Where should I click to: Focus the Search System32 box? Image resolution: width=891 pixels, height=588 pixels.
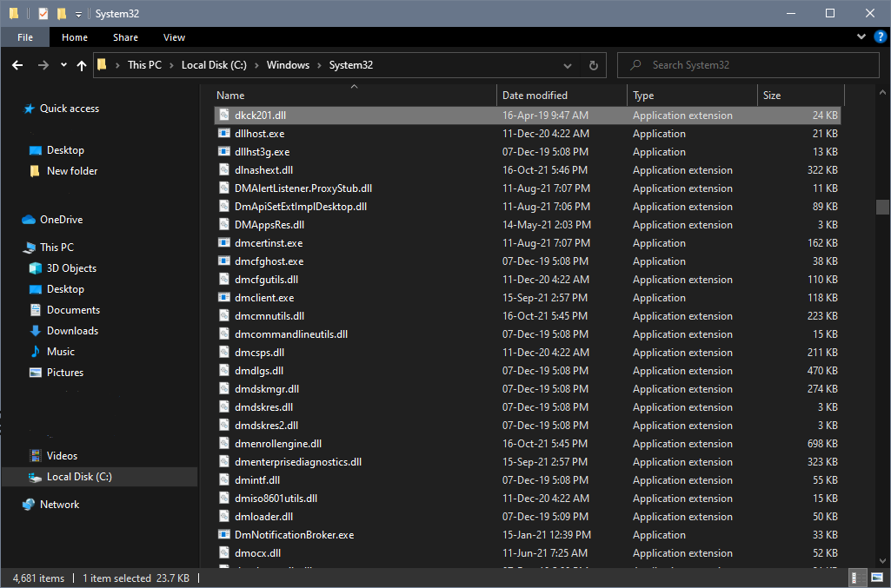tap(748, 65)
